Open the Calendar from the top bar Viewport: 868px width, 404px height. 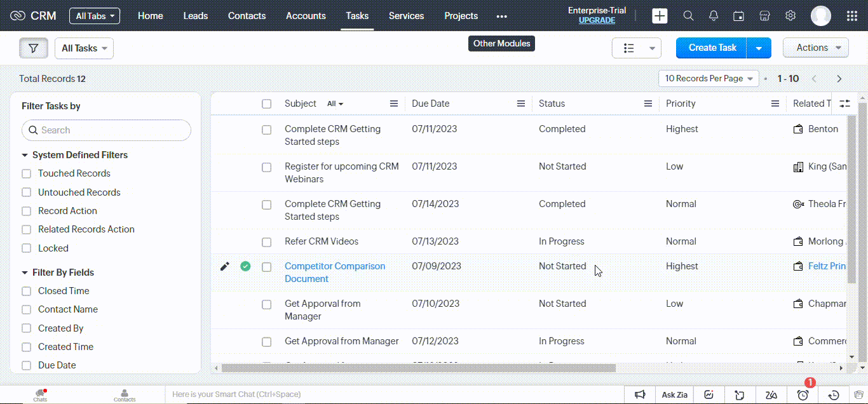pos(738,15)
